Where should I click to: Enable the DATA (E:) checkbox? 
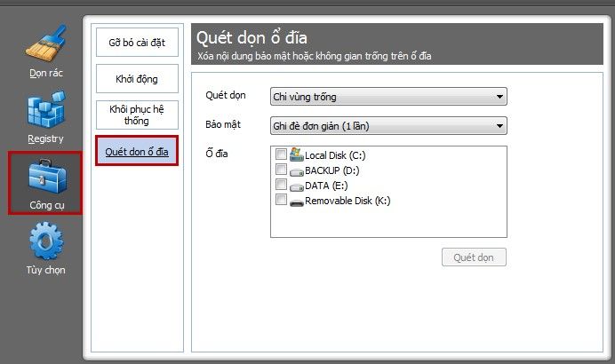click(x=281, y=184)
